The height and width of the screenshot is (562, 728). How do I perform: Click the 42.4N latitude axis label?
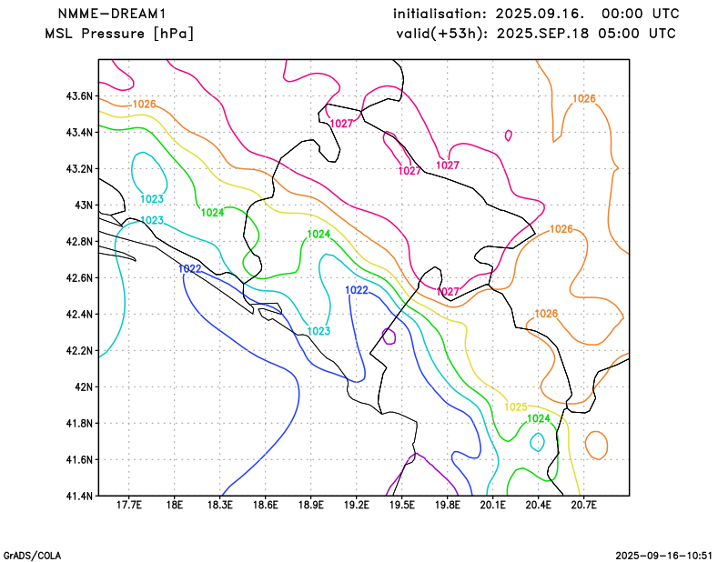(79, 314)
